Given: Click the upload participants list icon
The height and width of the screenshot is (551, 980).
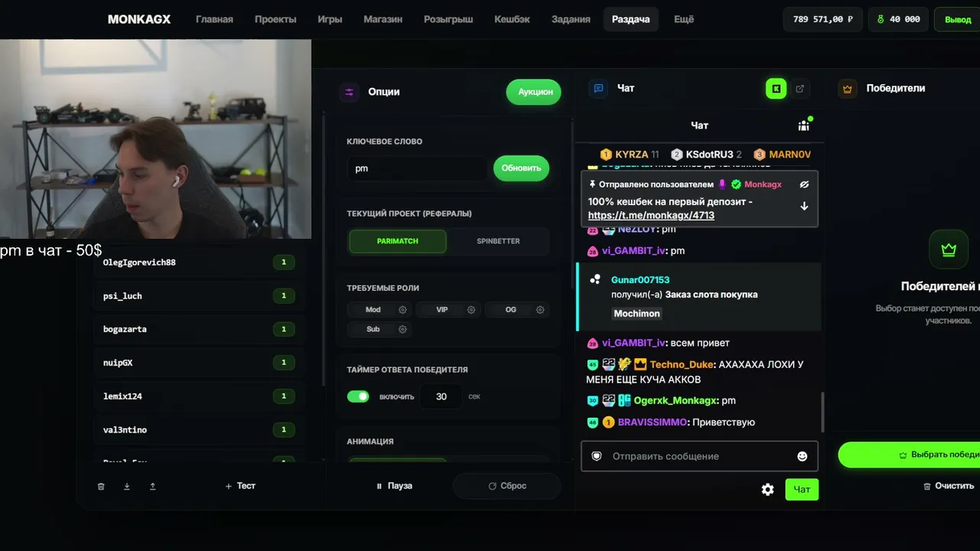Looking at the screenshot, I should click(x=152, y=486).
